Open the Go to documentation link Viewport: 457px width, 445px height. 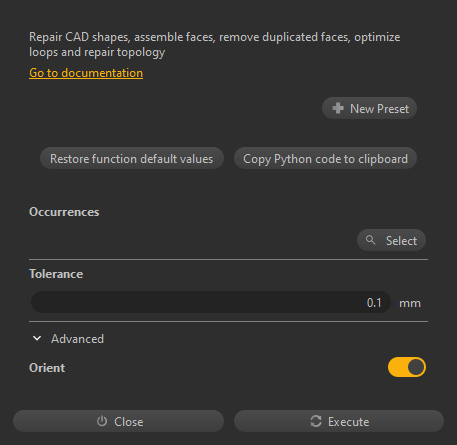coord(86,73)
